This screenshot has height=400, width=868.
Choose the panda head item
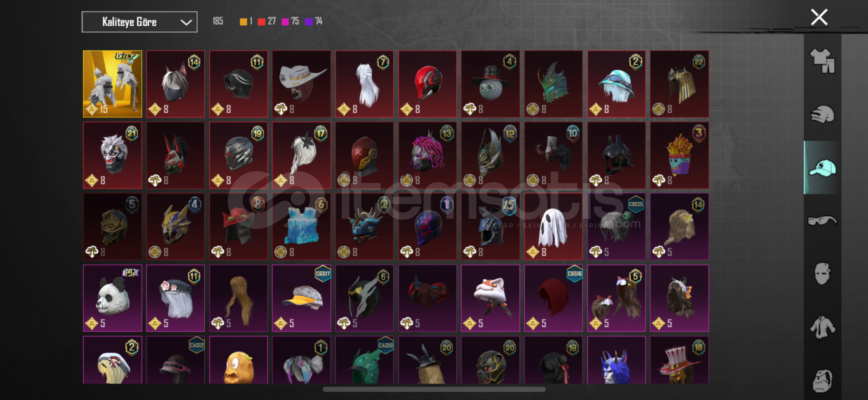(x=112, y=298)
